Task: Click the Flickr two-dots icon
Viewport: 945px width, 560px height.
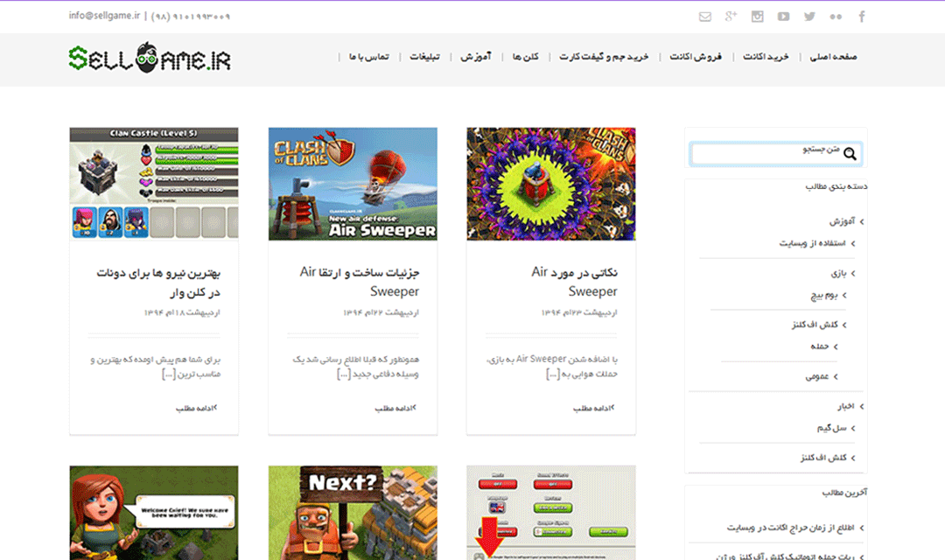Action: 836,17
